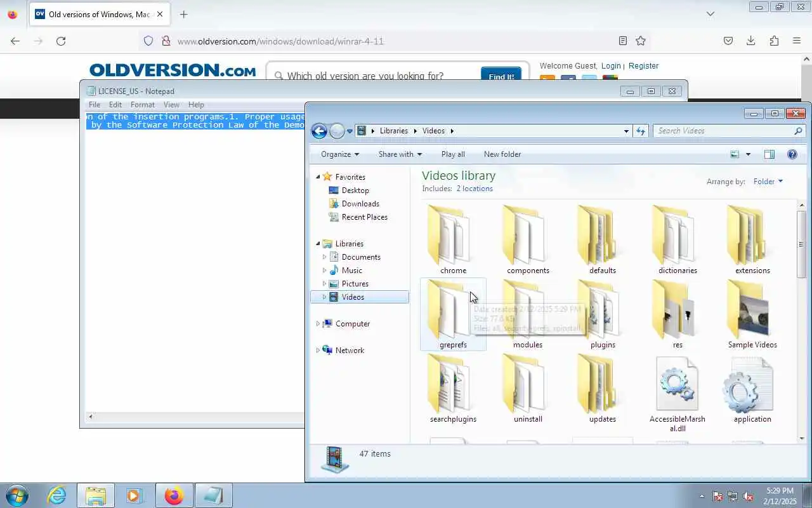812x508 pixels.
Task: Click the Register link on oldversion.com
Action: [643, 66]
